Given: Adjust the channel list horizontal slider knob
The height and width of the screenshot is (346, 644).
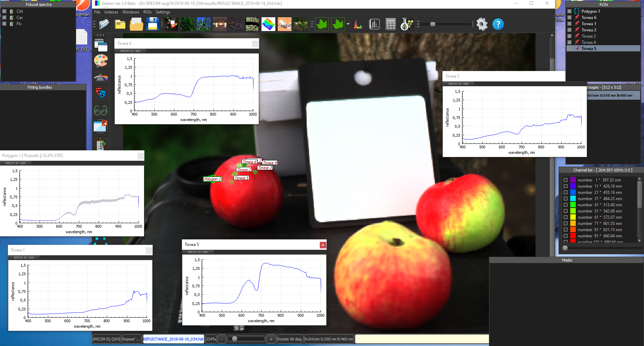Looking at the screenshot, I should [x=565, y=248].
